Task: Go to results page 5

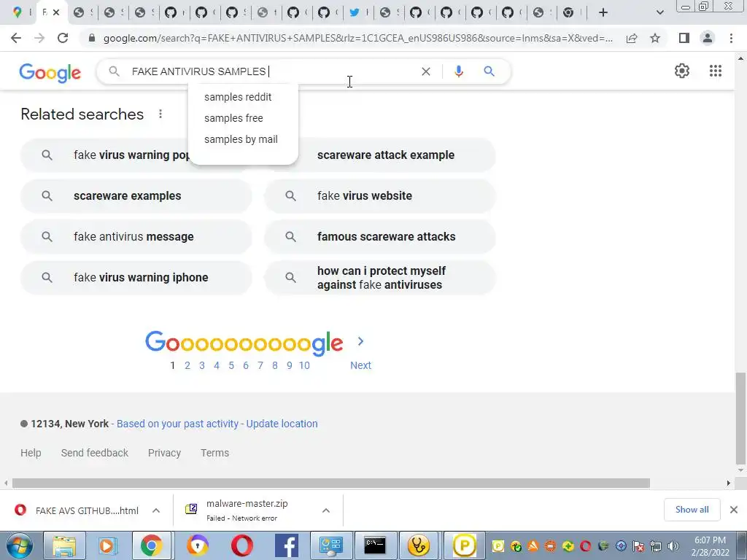Action: 231,365
